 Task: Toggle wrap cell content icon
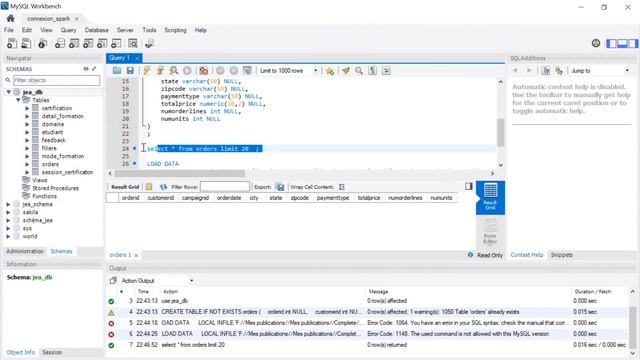342,187
